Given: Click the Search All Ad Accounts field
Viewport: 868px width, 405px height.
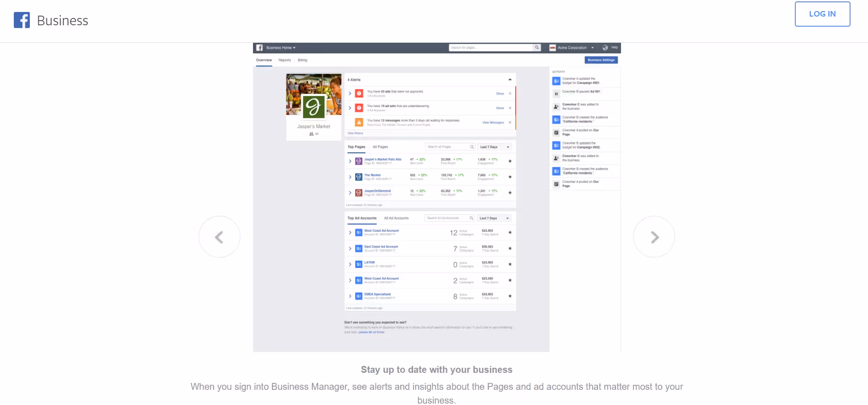Looking at the screenshot, I should (x=449, y=218).
